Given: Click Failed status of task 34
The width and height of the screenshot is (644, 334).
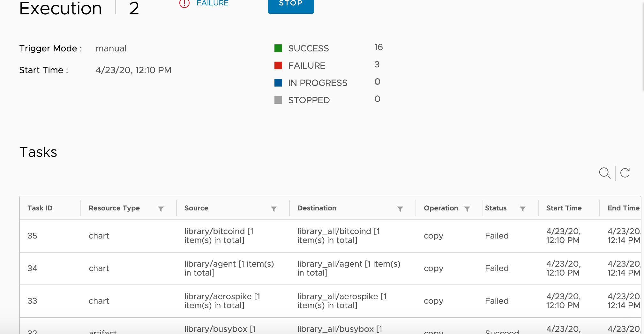Looking at the screenshot, I should coord(497,268).
